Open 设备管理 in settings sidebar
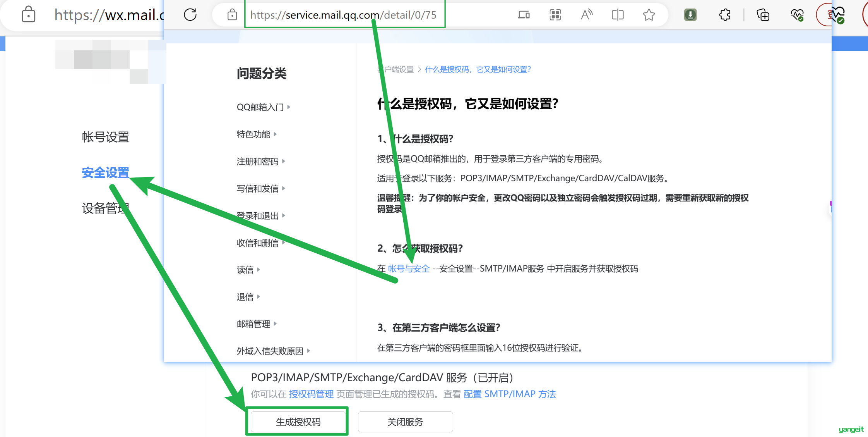The image size is (868, 437). [105, 208]
